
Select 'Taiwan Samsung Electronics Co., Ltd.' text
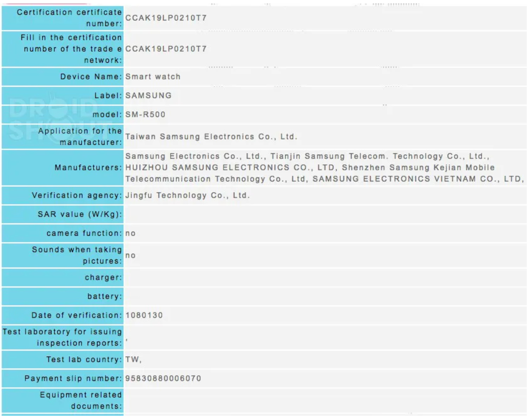coord(211,137)
